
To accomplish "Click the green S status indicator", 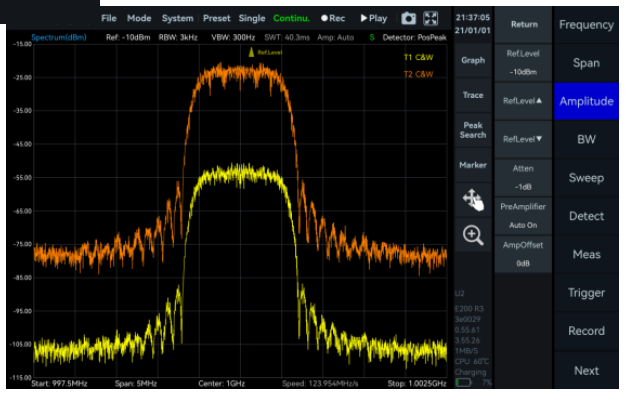I will (371, 37).
